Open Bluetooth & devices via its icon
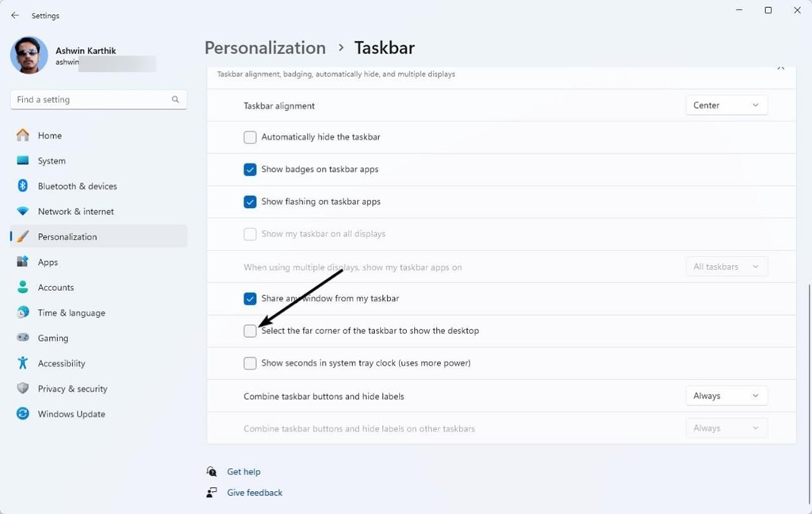 [23, 186]
